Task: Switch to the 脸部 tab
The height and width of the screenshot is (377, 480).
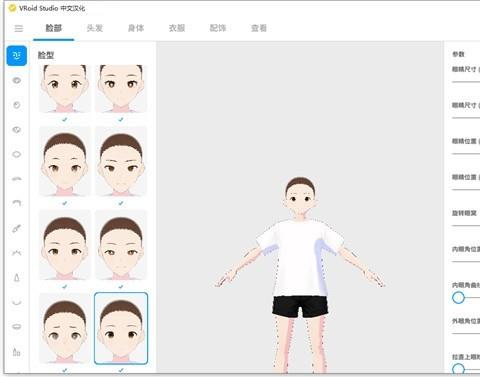Action: click(x=54, y=28)
